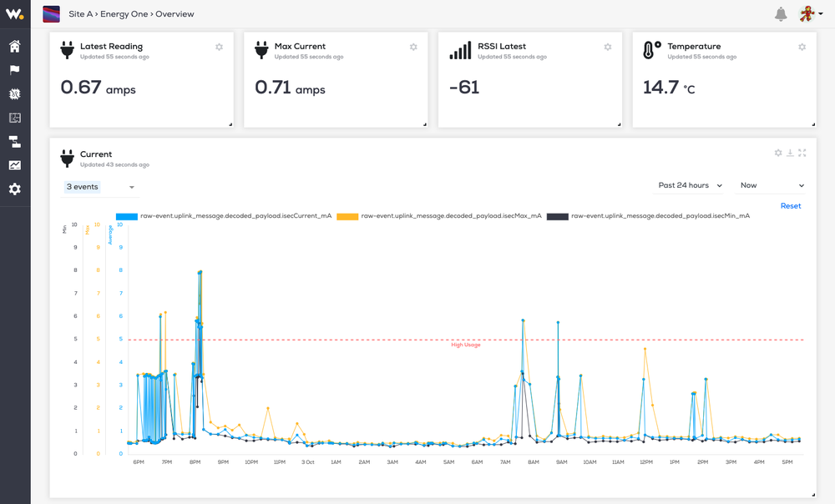The height and width of the screenshot is (504, 835).
Task: Click the 9AM x-axis label
Action: (561, 462)
